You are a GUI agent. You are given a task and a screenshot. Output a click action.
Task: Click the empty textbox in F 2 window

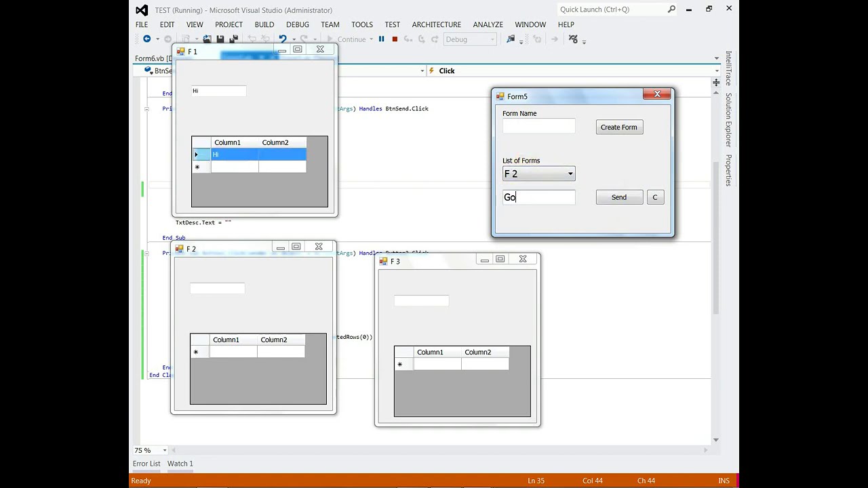click(x=217, y=288)
